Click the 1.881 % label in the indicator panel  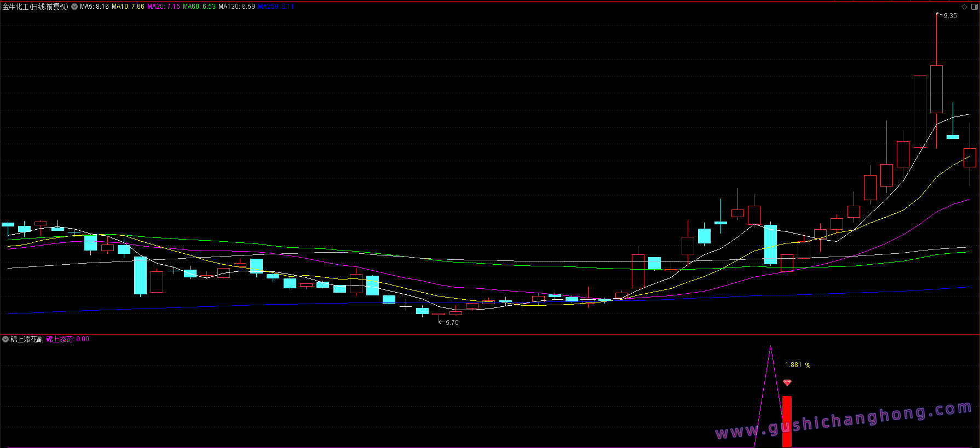pyautogui.click(x=797, y=365)
